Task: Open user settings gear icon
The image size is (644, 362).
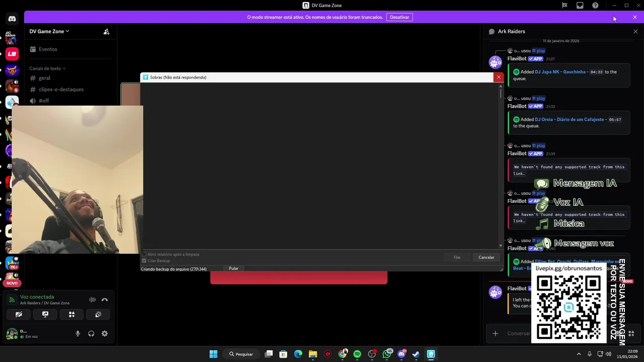Action: click(x=105, y=333)
